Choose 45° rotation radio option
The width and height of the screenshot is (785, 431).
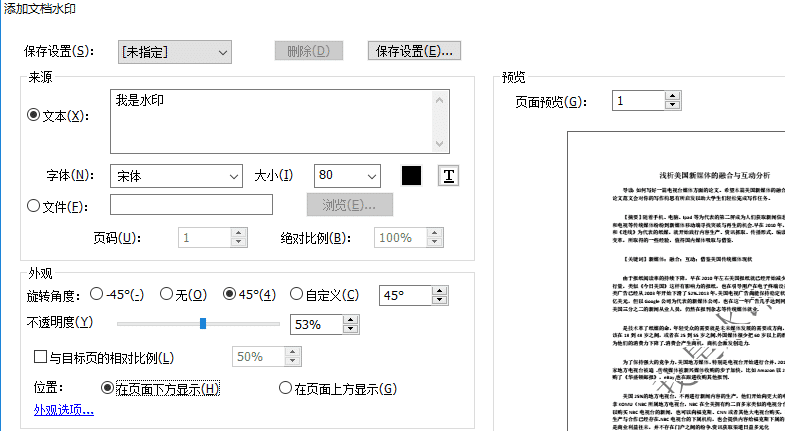[229, 294]
